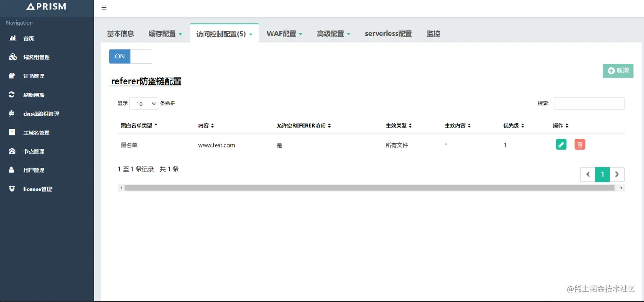Click the horizontal scrollbar under the table

pos(369,188)
